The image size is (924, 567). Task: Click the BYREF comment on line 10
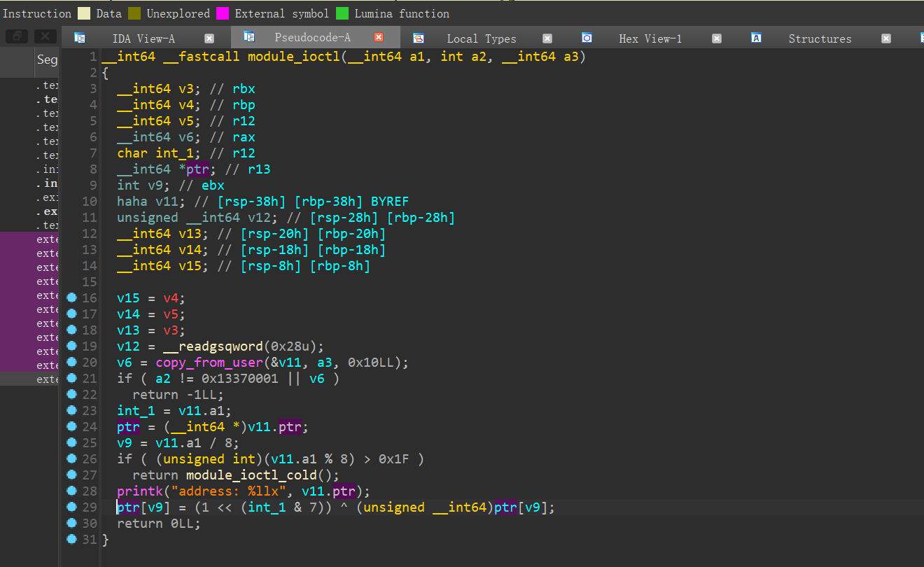pos(390,202)
